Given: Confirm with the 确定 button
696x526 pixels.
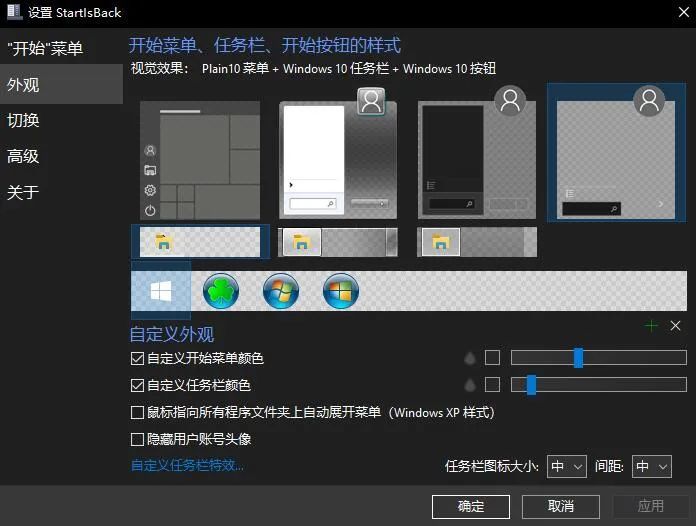Looking at the screenshot, I should click(471, 506).
